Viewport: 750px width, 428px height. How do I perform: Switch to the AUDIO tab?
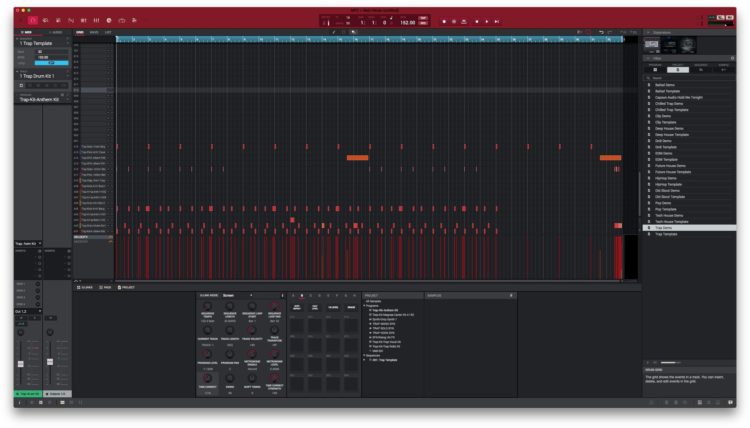[56, 33]
